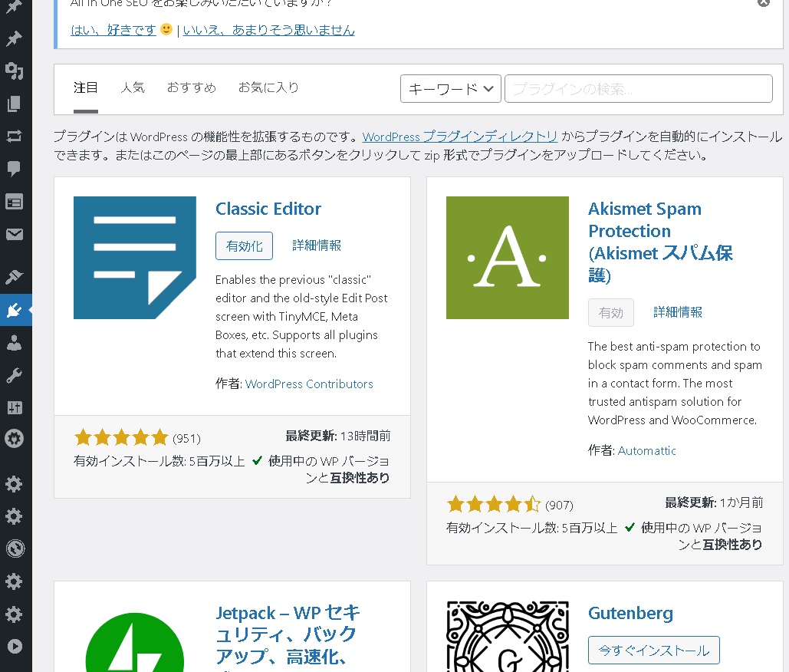The height and width of the screenshot is (672, 789).
Task: Click the (951) rating count
Action: pyautogui.click(x=186, y=439)
